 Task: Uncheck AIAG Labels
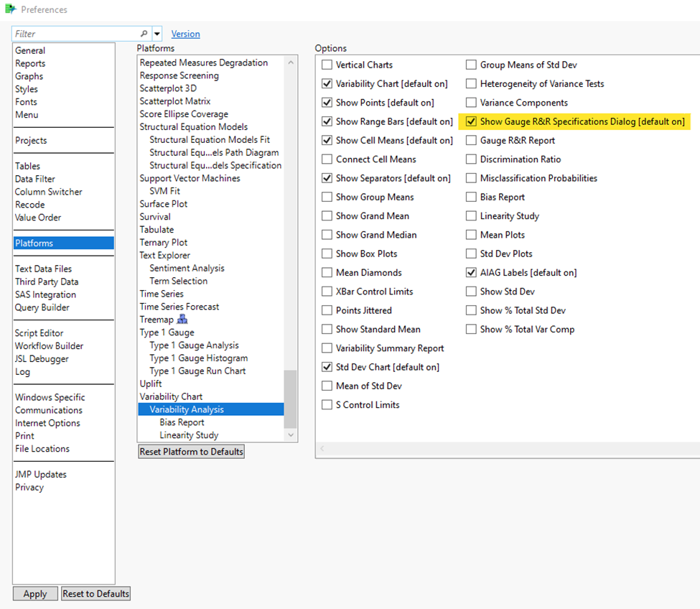[471, 272]
